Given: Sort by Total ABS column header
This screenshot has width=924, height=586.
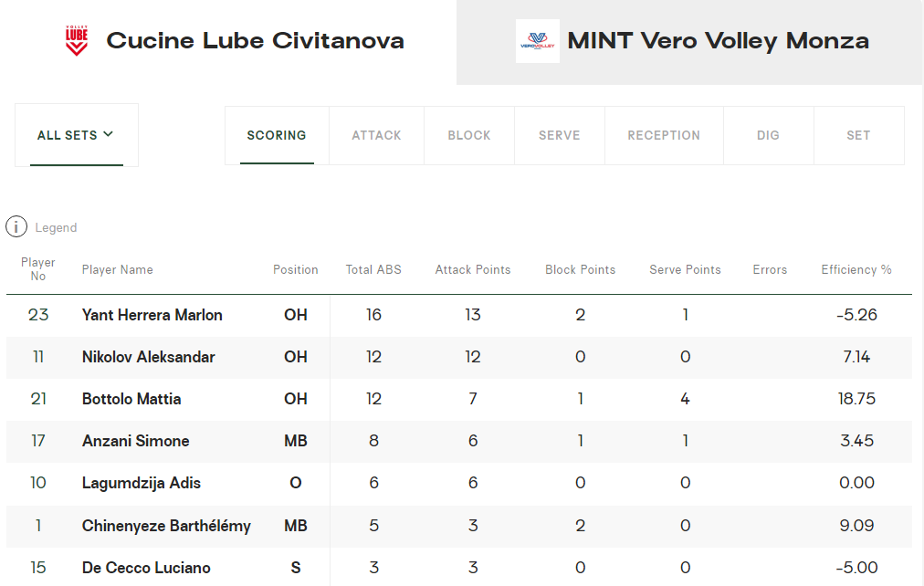Looking at the screenshot, I should [x=373, y=270].
